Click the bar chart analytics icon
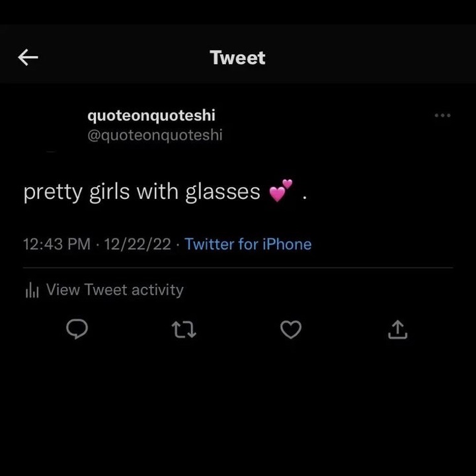 pos(32,290)
